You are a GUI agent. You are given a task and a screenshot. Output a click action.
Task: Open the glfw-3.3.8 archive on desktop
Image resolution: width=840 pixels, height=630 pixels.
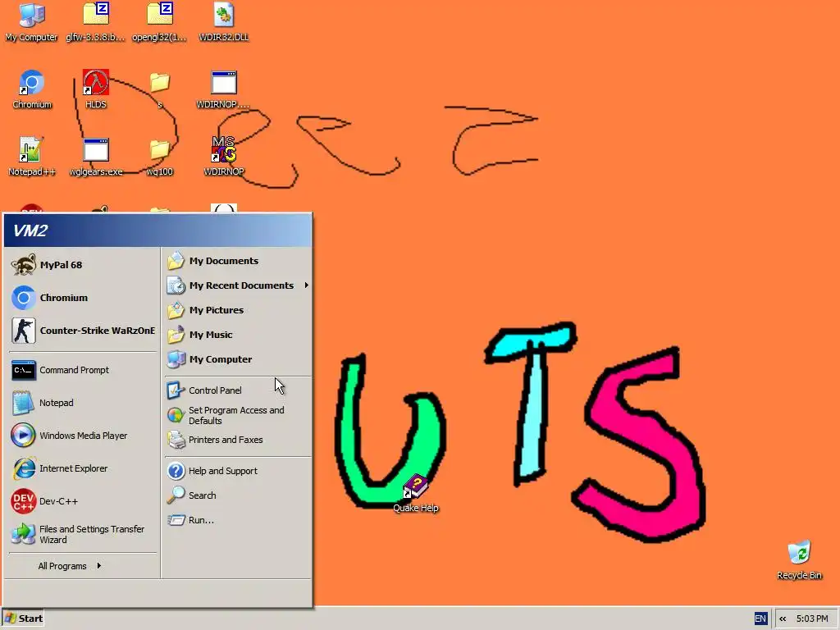click(95, 22)
